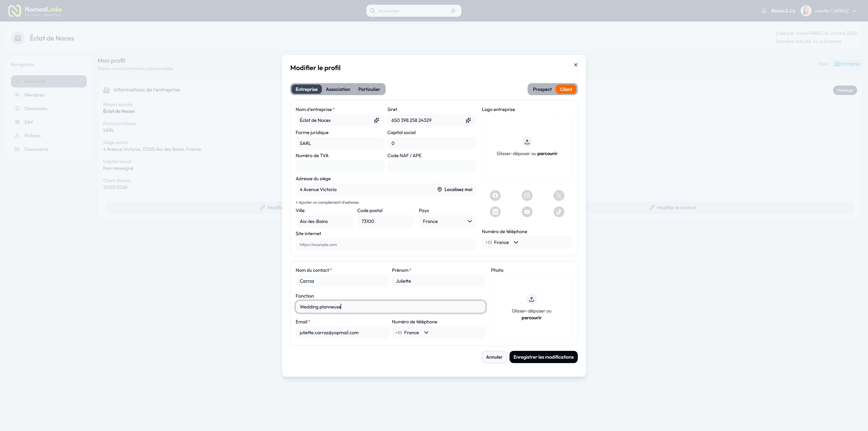
Task: Click Enregistrer les modifications button
Action: tap(543, 357)
